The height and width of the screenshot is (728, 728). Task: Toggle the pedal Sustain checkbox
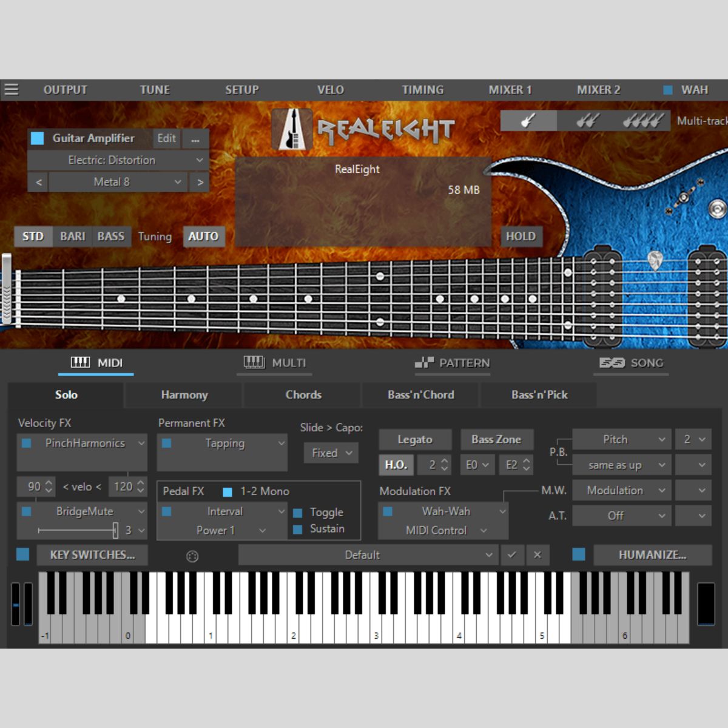point(298,529)
